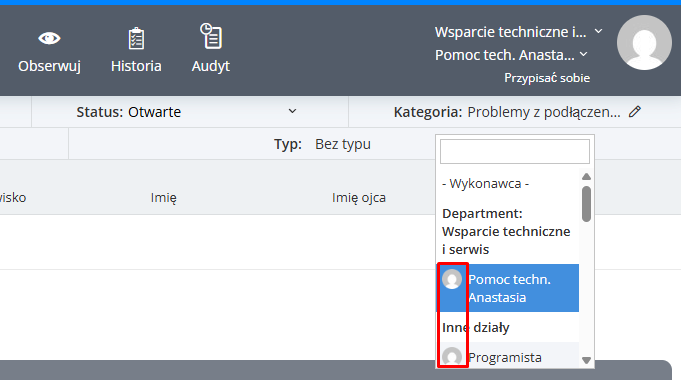Click the Przypisać sobie link
The height and width of the screenshot is (380, 681).
click(x=547, y=78)
